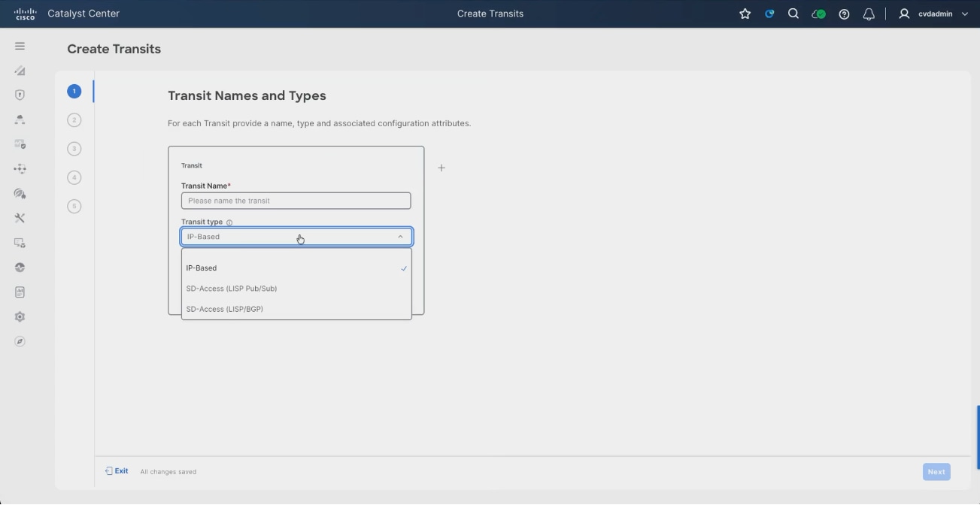Viewport: 980px width, 505px height.
Task: Go to workflow step 3
Action: [74, 149]
